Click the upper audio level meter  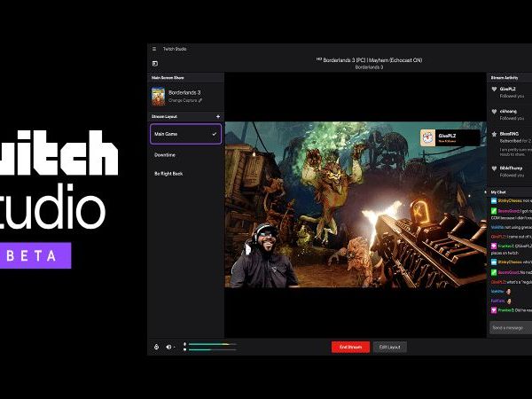point(213,344)
